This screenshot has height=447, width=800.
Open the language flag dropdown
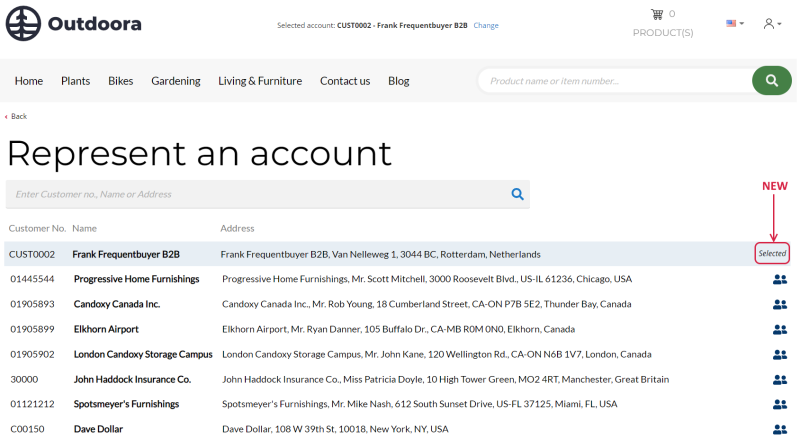(x=735, y=23)
